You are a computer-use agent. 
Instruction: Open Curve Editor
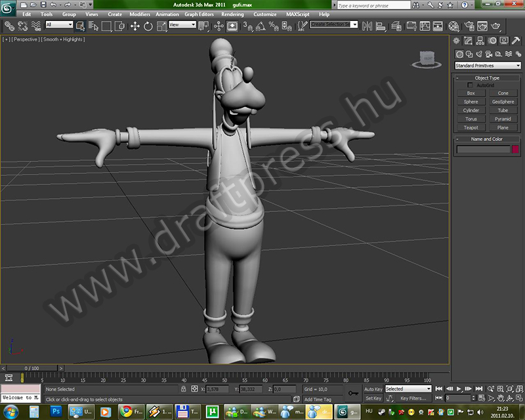point(425,26)
